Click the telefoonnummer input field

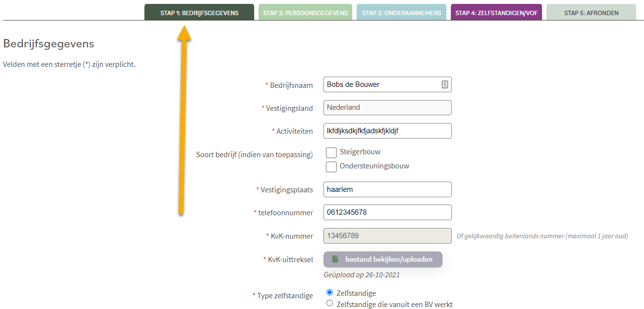[387, 212]
